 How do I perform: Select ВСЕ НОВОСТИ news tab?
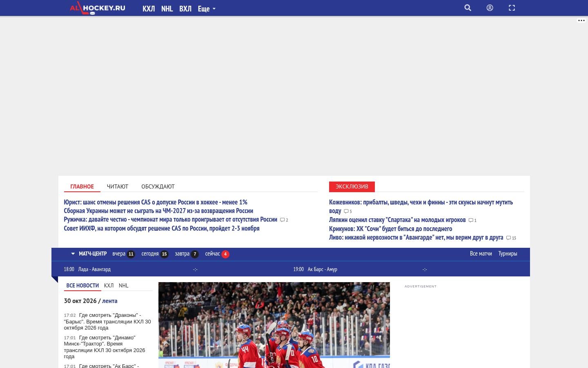82,285
